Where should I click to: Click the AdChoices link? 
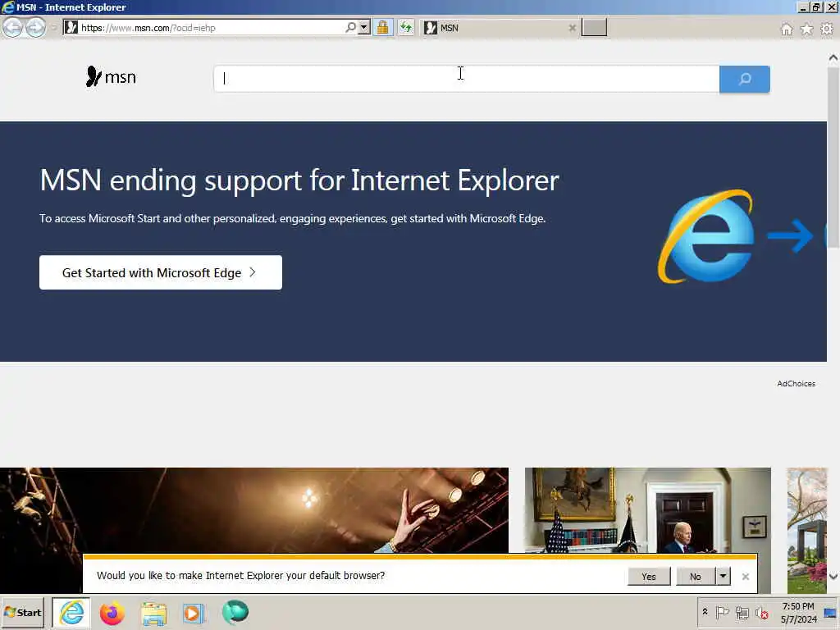796,384
